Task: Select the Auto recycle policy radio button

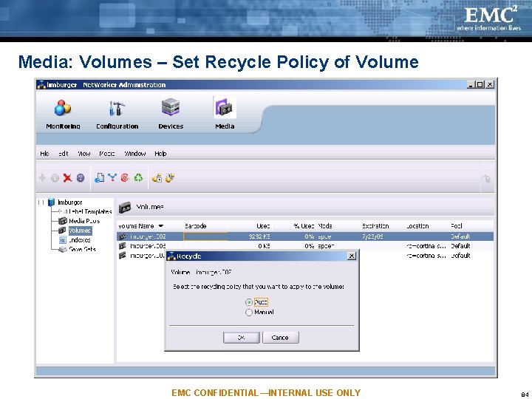Action: 249,302
